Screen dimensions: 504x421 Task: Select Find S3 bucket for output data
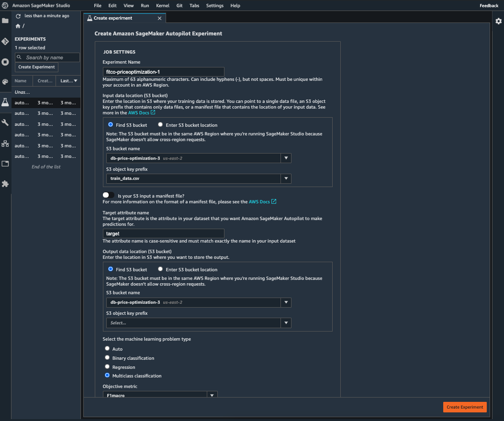tap(110, 269)
